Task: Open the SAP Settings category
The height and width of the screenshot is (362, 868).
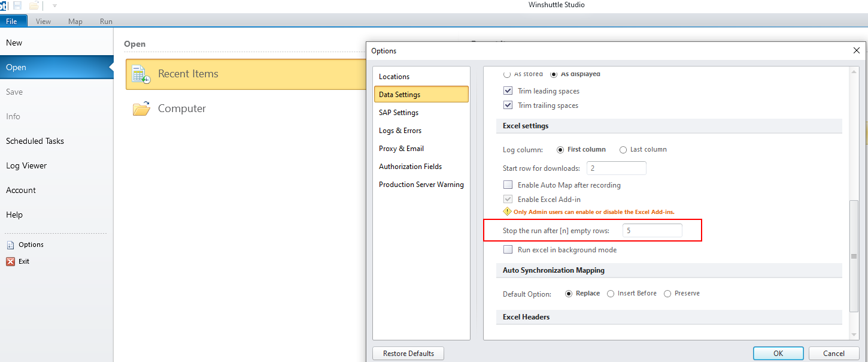Action: [x=421, y=113]
